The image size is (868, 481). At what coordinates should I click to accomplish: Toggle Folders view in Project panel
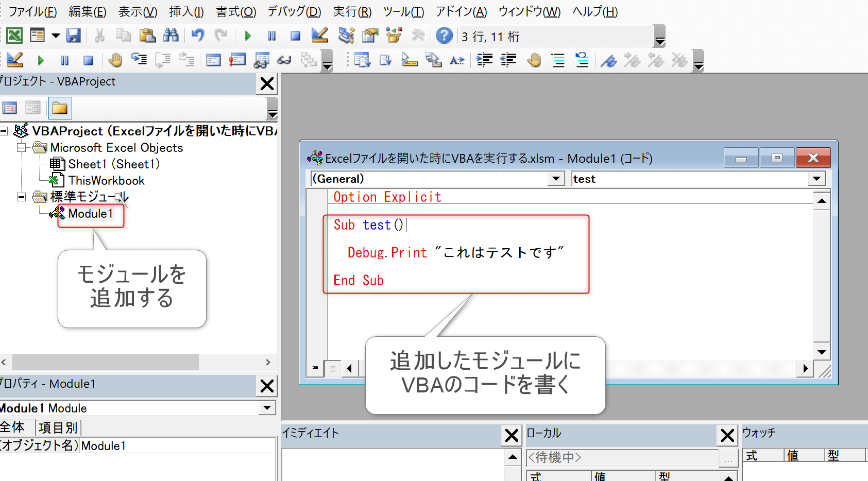coord(60,108)
